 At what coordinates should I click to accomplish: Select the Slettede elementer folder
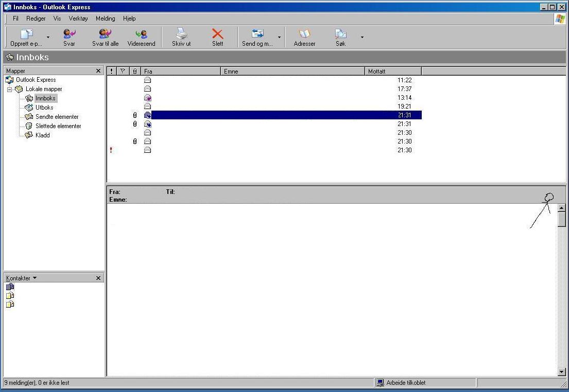[x=58, y=126]
